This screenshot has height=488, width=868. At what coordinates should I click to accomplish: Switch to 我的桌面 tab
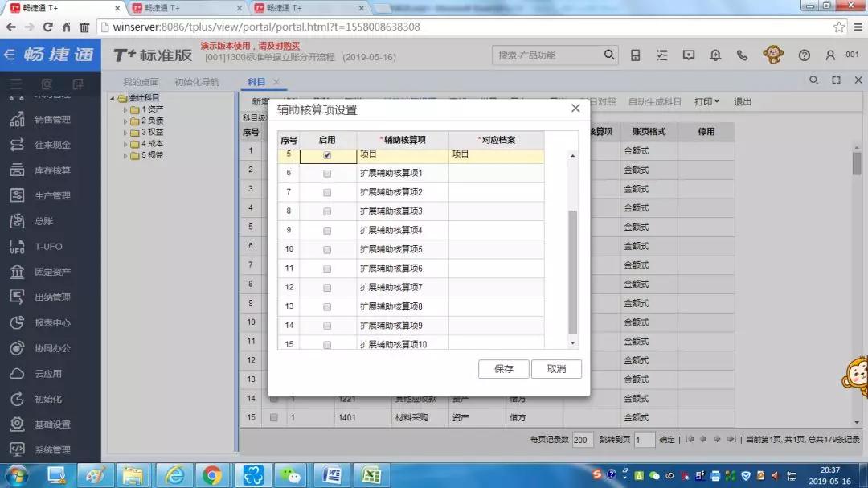(141, 82)
